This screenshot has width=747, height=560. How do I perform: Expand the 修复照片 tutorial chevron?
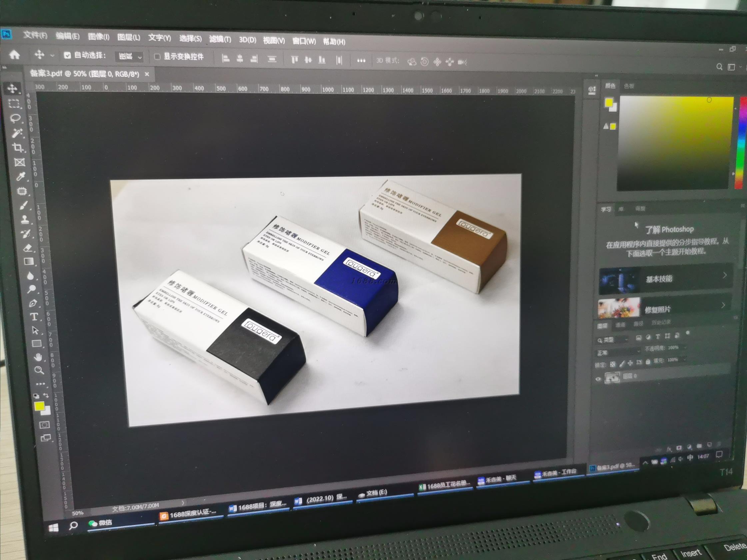coord(723,305)
